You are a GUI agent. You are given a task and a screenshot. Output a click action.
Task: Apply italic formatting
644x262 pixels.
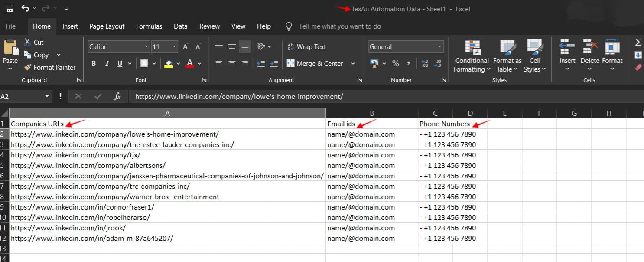coord(107,63)
